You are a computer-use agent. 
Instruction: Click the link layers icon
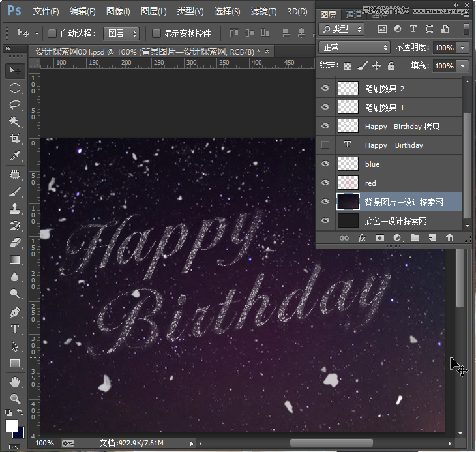pyautogui.click(x=344, y=238)
